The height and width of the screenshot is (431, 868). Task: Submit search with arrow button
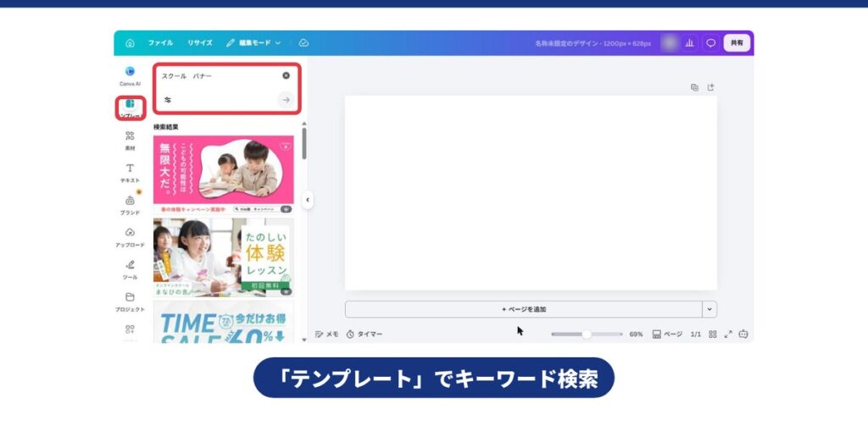tap(286, 100)
